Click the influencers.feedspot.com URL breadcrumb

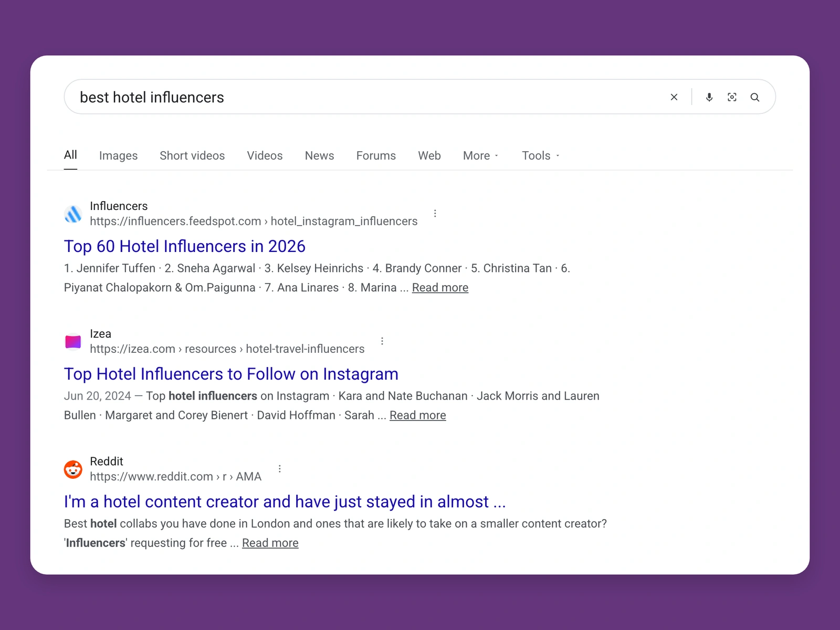[254, 221]
